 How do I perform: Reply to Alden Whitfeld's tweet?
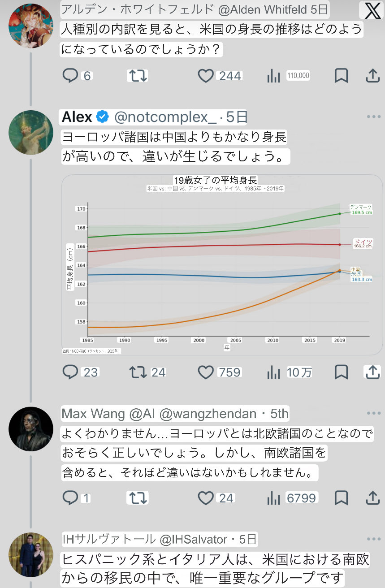[x=70, y=76]
